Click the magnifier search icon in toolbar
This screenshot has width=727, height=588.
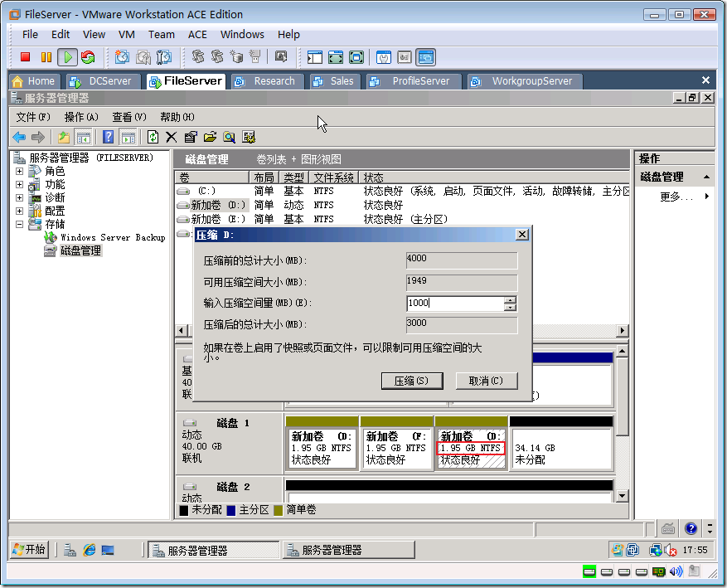click(x=229, y=137)
